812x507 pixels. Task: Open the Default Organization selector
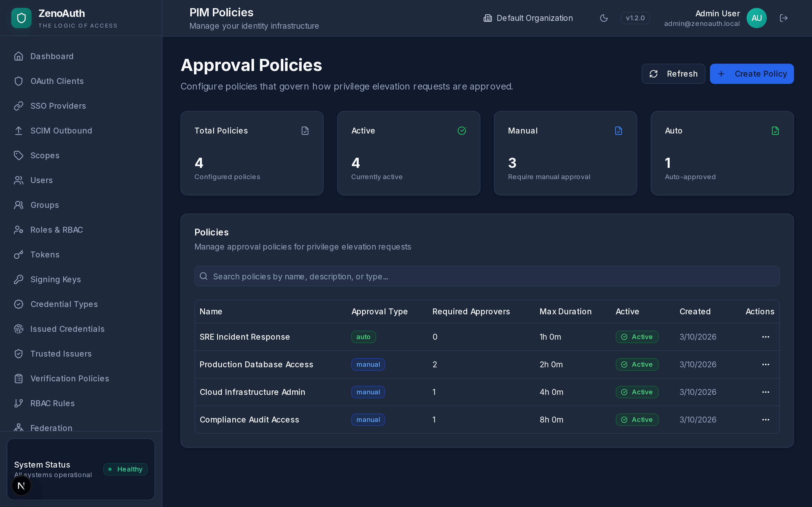(x=528, y=18)
